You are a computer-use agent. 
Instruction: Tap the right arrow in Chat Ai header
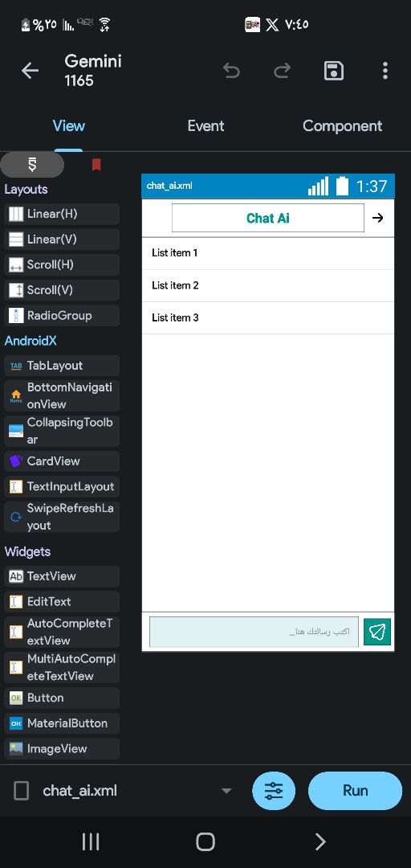[x=378, y=218]
